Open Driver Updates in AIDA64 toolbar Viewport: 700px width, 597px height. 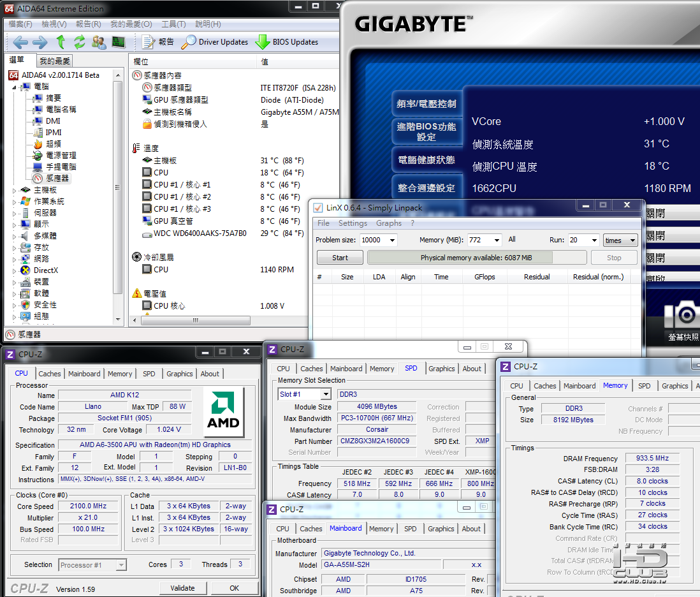pyautogui.click(x=215, y=42)
